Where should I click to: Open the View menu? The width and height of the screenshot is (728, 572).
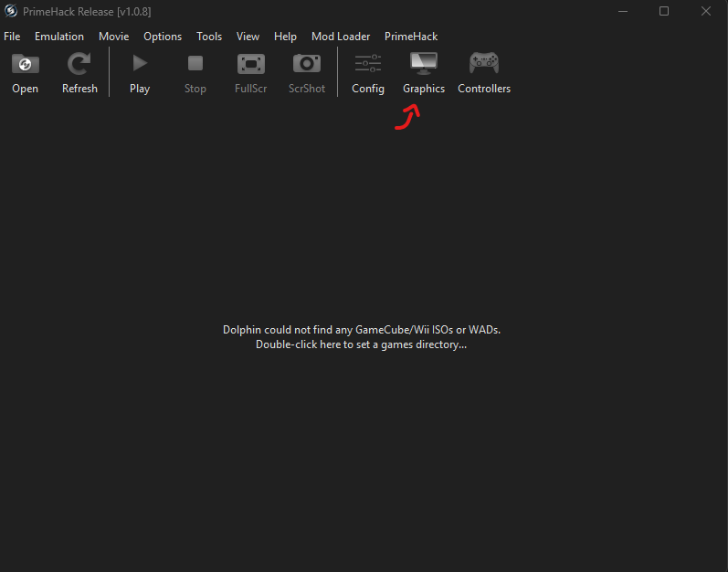[x=248, y=37]
